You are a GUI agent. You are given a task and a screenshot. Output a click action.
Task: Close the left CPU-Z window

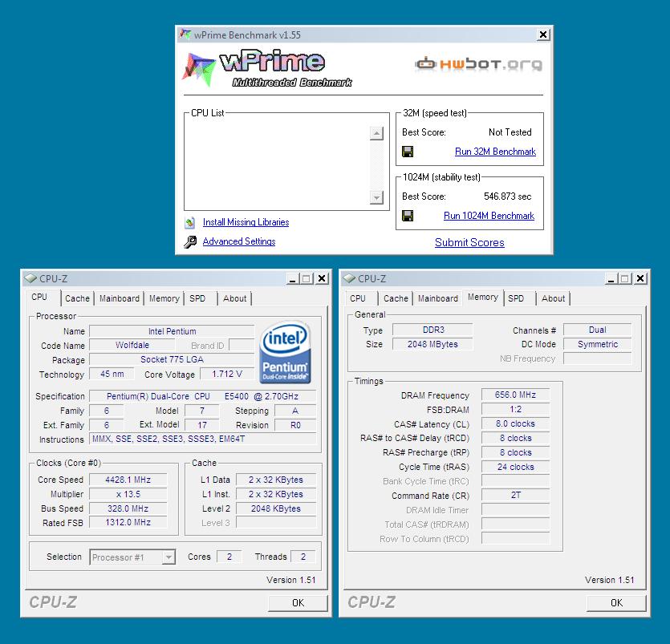[322, 279]
